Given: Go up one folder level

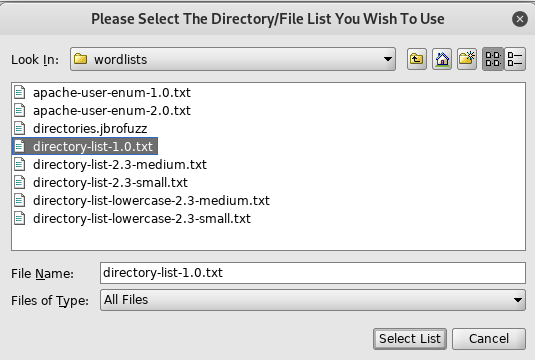Looking at the screenshot, I should point(417,59).
